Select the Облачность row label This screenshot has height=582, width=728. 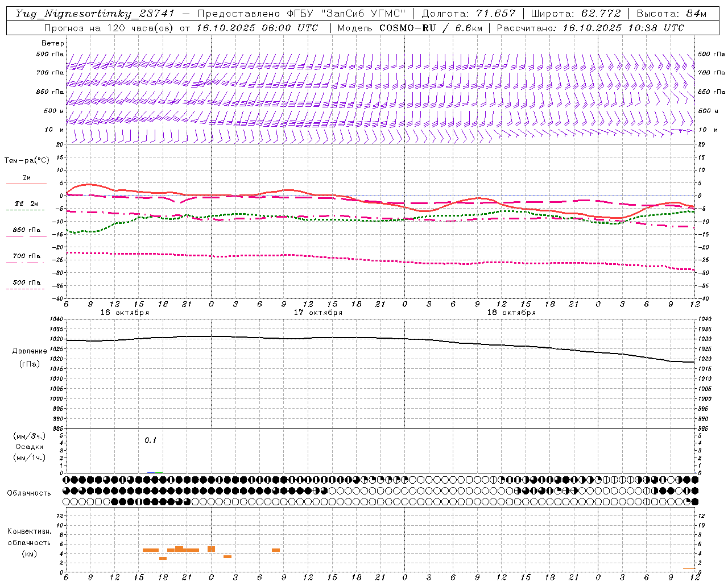tap(29, 493)
